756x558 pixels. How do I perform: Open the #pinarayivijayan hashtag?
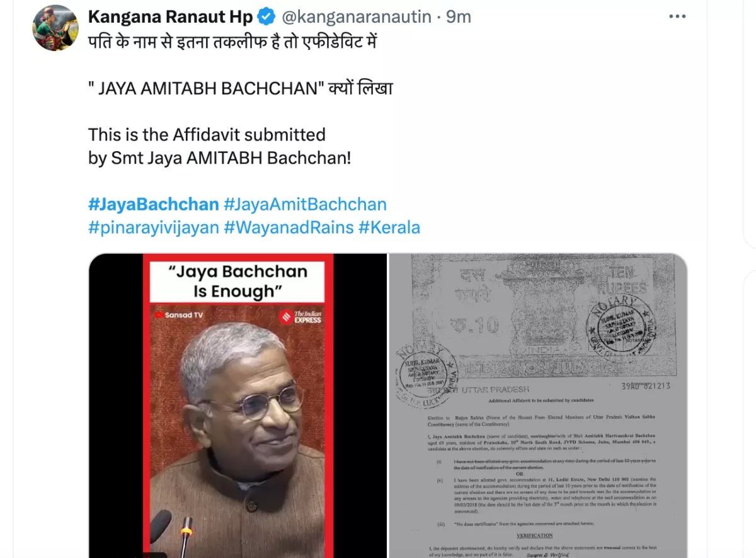pos(154,227)
